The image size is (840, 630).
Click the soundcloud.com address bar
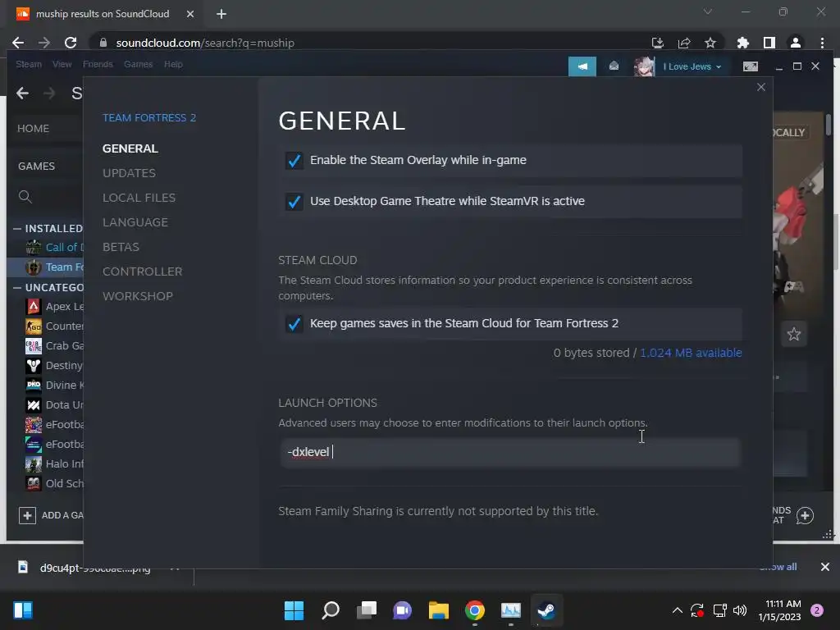[x=370, y=43]
